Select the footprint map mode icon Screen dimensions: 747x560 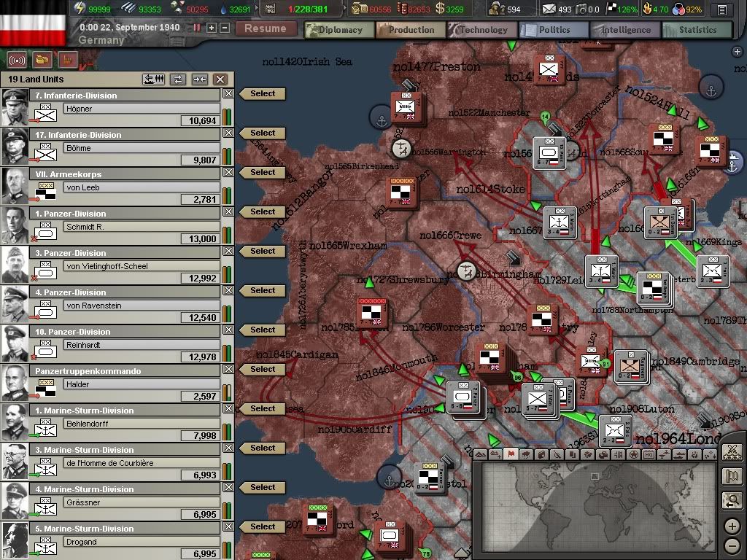[695, 454]
